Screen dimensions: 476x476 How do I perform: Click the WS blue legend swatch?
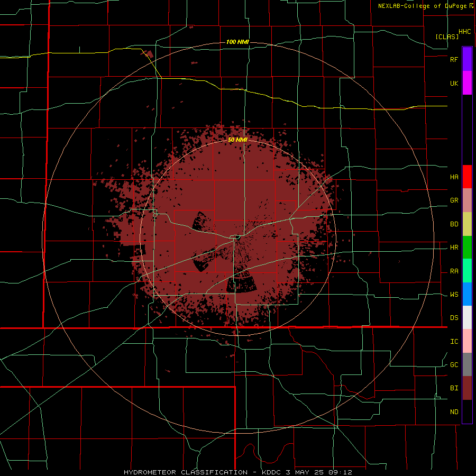(x=467, y=294)
